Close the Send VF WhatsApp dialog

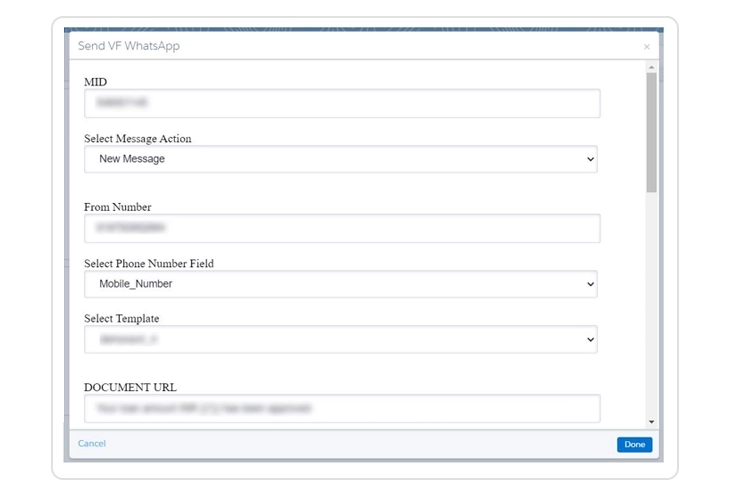click(x=646, y=47)
